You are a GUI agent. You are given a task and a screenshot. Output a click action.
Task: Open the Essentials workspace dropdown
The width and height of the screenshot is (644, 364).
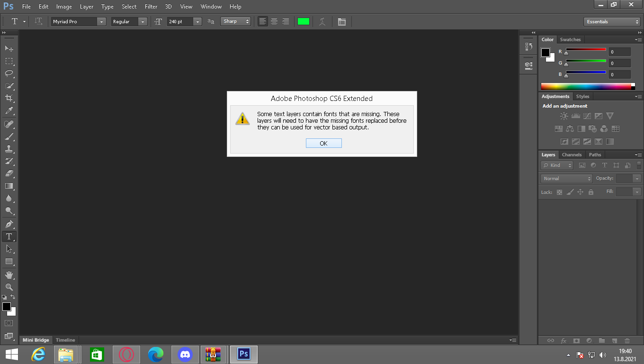612,21
